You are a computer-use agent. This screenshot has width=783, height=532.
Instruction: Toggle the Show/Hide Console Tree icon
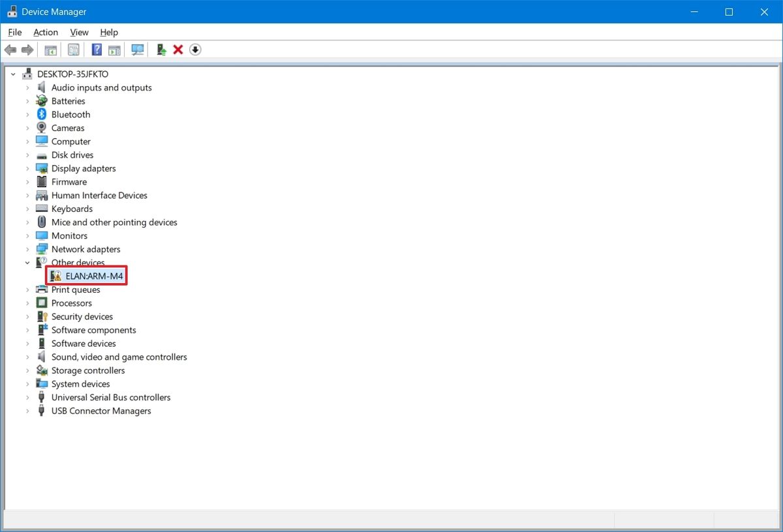[x=50, y=50]
